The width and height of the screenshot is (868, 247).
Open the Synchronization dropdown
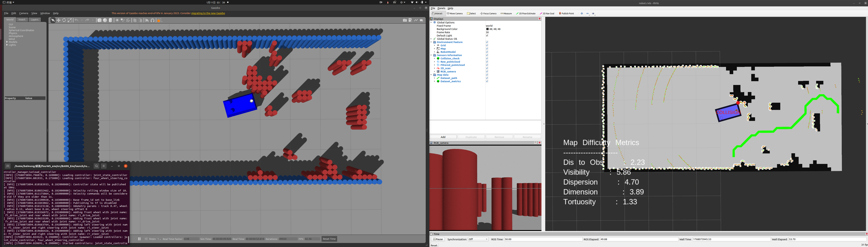pos(478,239)
